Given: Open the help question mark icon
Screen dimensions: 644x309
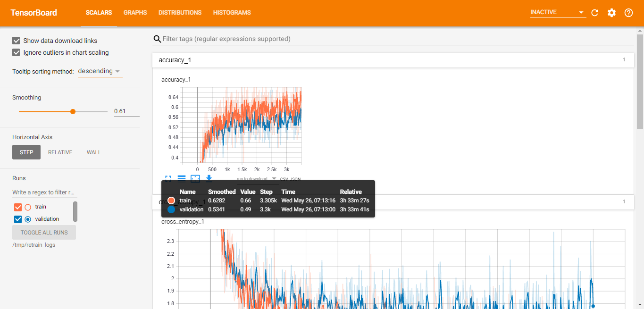Looking at the screenshot, I should 628,13.
